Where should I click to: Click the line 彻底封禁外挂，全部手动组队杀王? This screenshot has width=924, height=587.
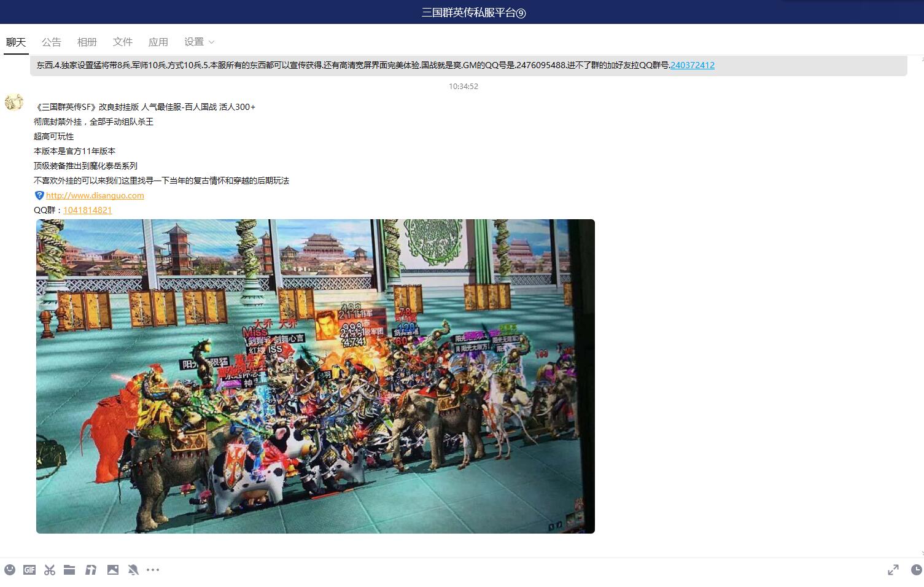(x=94, y=122)
